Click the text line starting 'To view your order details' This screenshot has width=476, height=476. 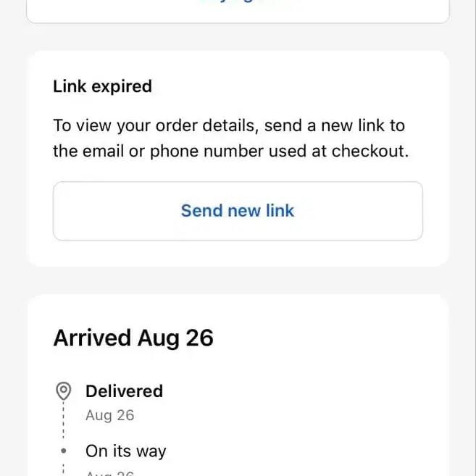229,125
